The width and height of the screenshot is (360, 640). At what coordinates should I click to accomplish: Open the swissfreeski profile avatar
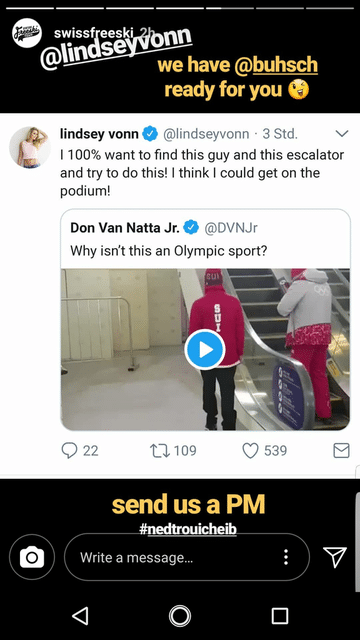click(x=27, y=33)
